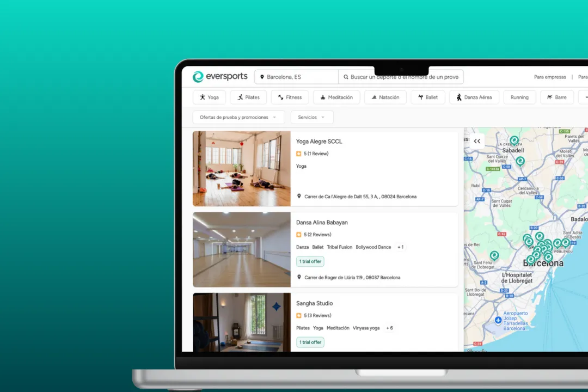Open the Sangha Studio photo
The width and height of the screenshot is (588, 392).
tap(242, 322)
